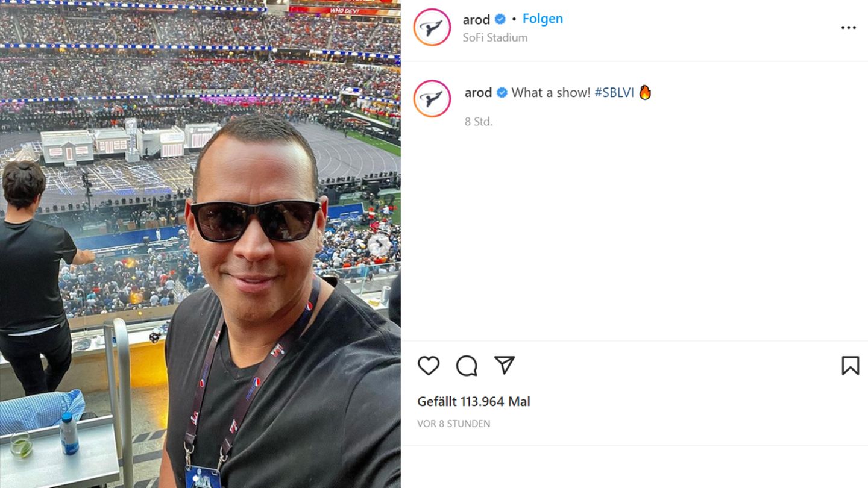Screen dimensions: 868x488
Task: Click the stadium selfie photo
Action: pos(200,244)
